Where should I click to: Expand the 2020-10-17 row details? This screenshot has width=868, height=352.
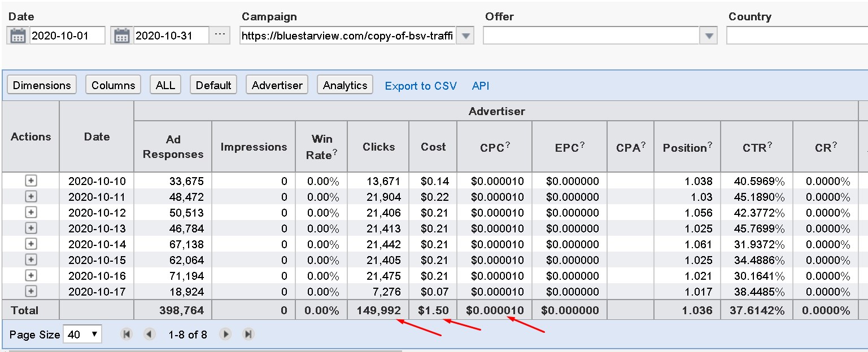(31, 292)
